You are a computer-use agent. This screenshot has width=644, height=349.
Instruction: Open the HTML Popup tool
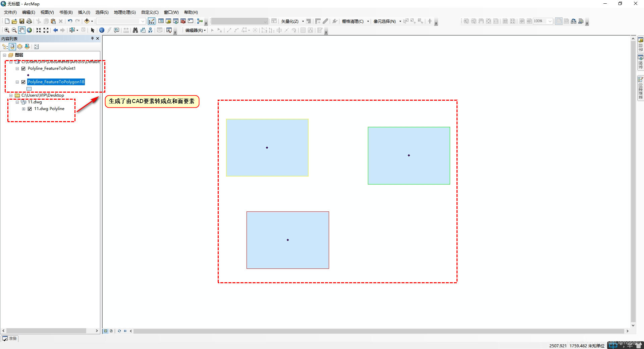click(x=116, y=30)
